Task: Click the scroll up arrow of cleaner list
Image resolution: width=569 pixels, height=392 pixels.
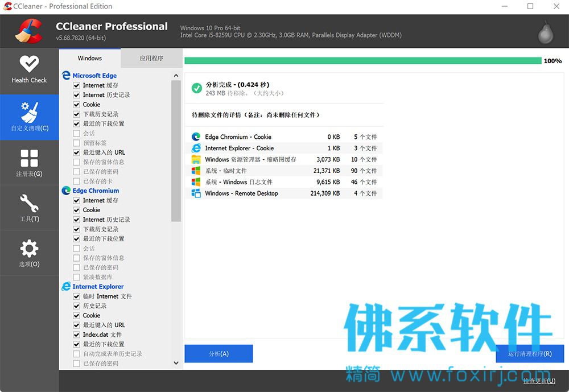Action: coord(176,76)
